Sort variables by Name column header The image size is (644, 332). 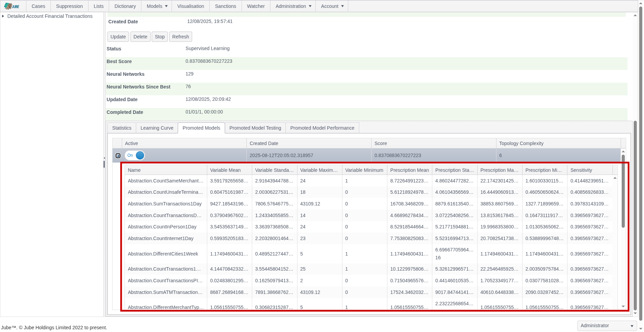pos(166,170)
